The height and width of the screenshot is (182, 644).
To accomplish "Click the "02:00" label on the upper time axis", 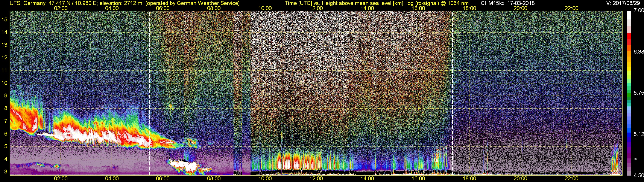I will [61, 8].
